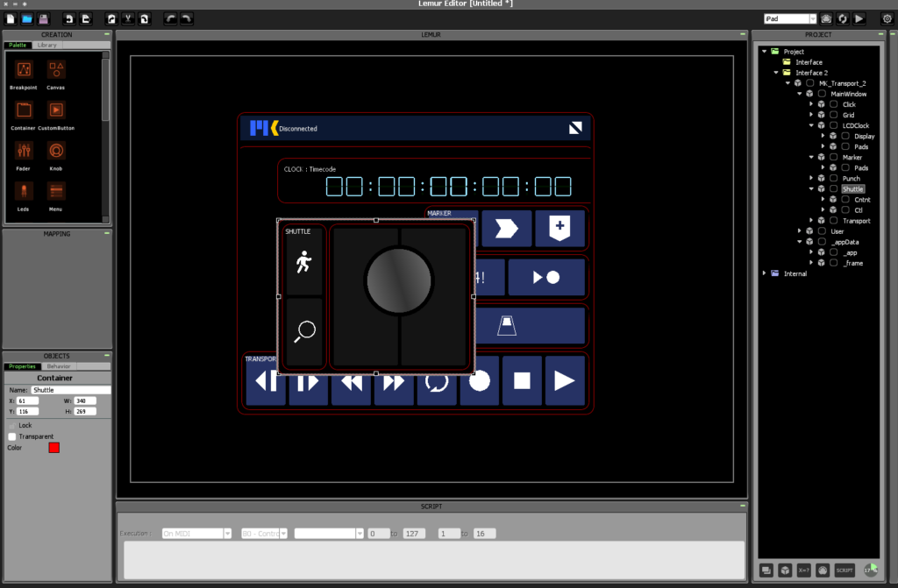Click the magnifier zoom icon in Shuttle
The width and height of the screenshot is (898, 588).
click(304, 331)
